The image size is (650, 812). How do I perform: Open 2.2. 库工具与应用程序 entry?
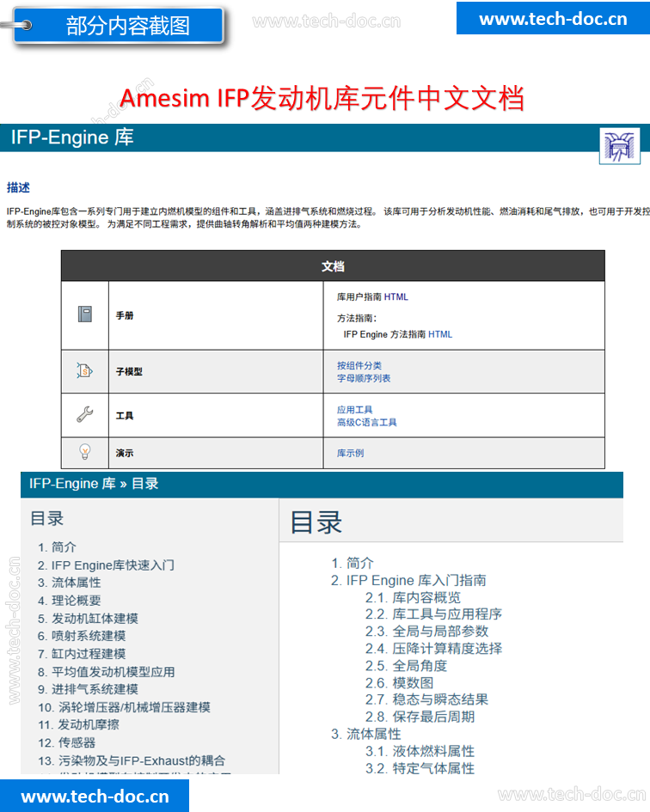(434, 614)
